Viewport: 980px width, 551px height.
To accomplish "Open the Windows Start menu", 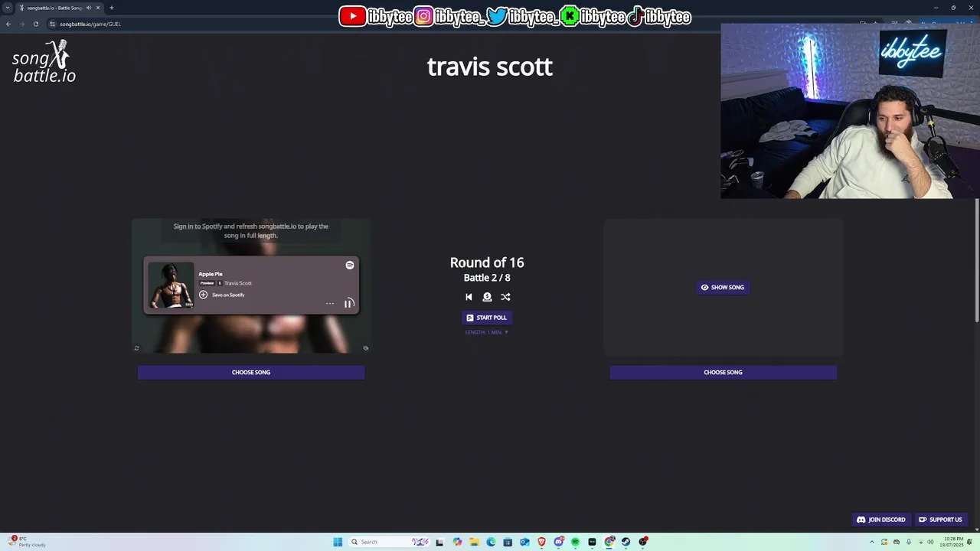I will [338, 542].
